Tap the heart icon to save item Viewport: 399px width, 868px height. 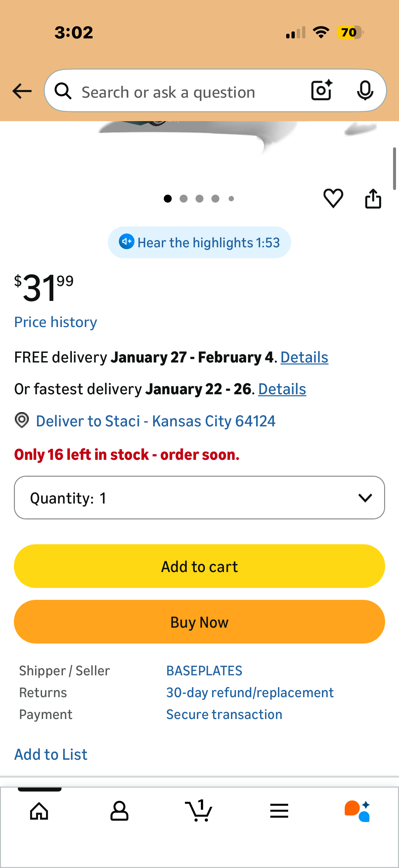pos(333,198)
